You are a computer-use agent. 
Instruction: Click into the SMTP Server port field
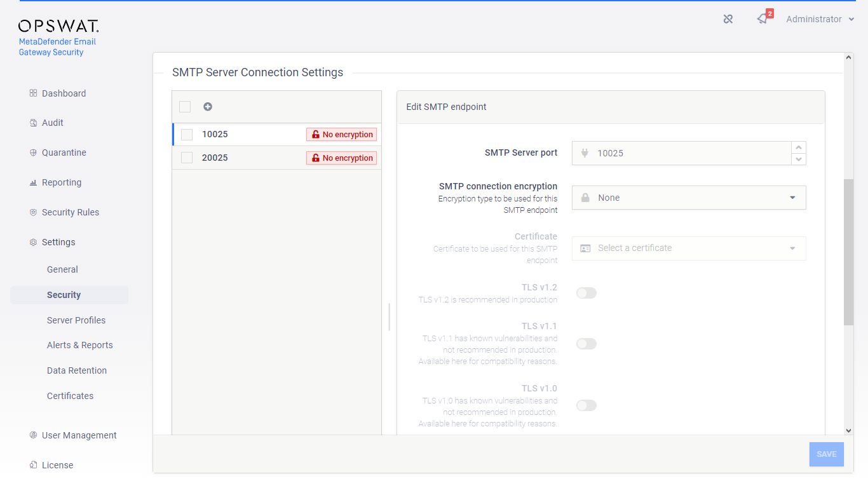[682, 153]
